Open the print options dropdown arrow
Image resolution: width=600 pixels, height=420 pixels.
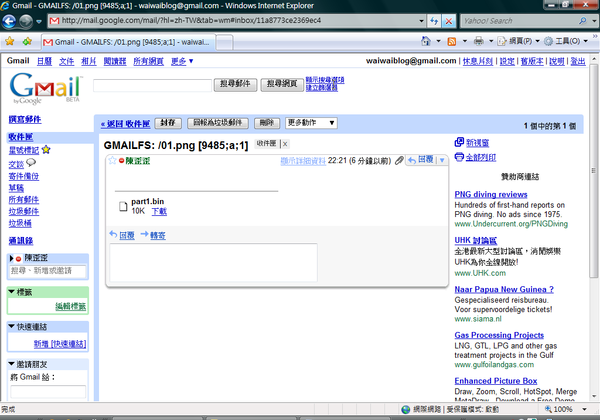click(x=491, y=41)
